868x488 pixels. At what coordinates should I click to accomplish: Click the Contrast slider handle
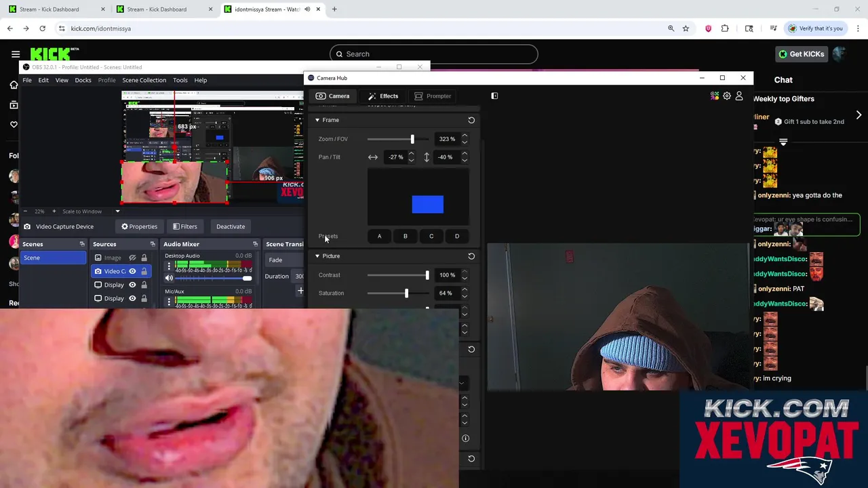coord(427,275)
